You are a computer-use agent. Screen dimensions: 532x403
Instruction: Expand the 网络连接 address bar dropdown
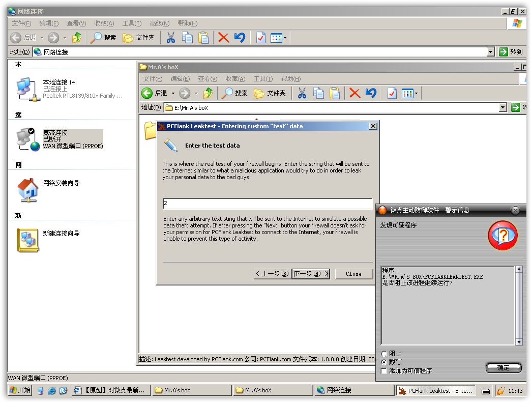(491, 52)
